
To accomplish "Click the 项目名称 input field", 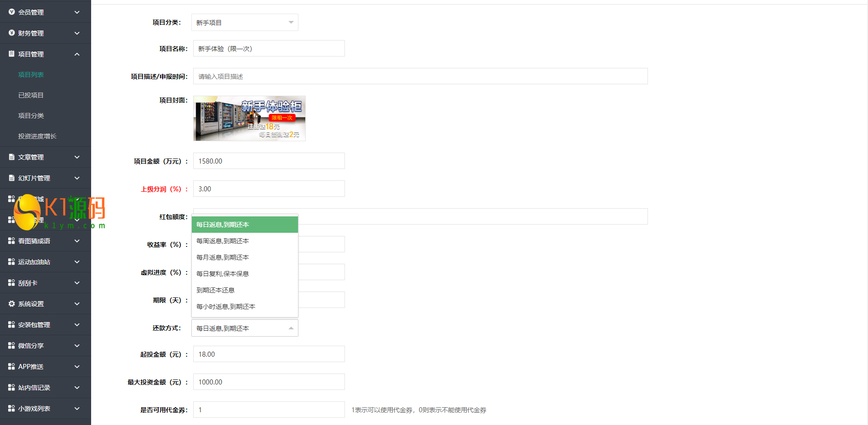I will coord(269,48).
